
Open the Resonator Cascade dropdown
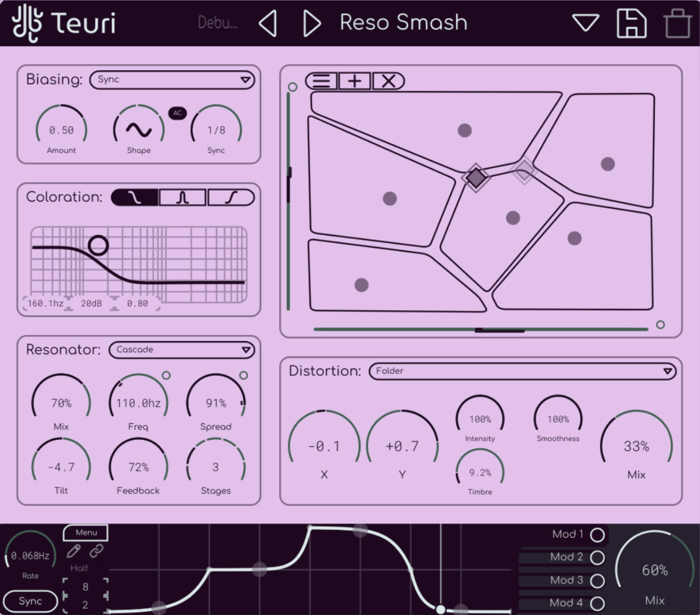coord(182,350)
